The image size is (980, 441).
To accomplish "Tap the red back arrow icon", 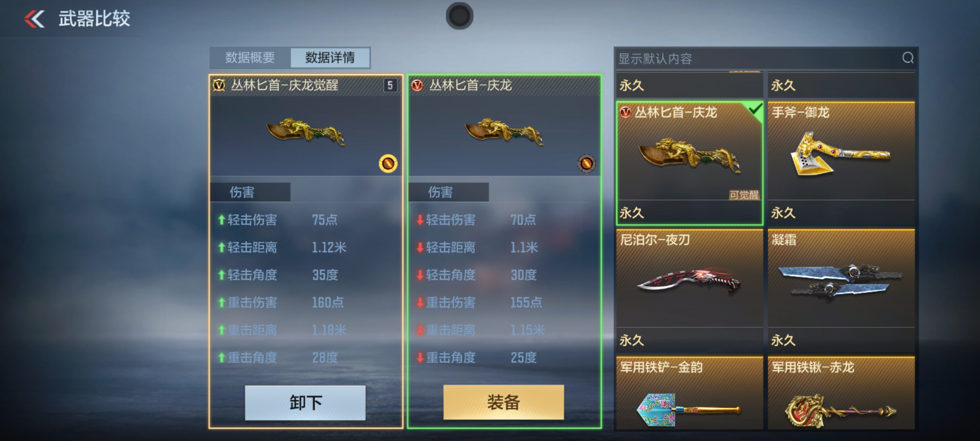I will (35, 19).
